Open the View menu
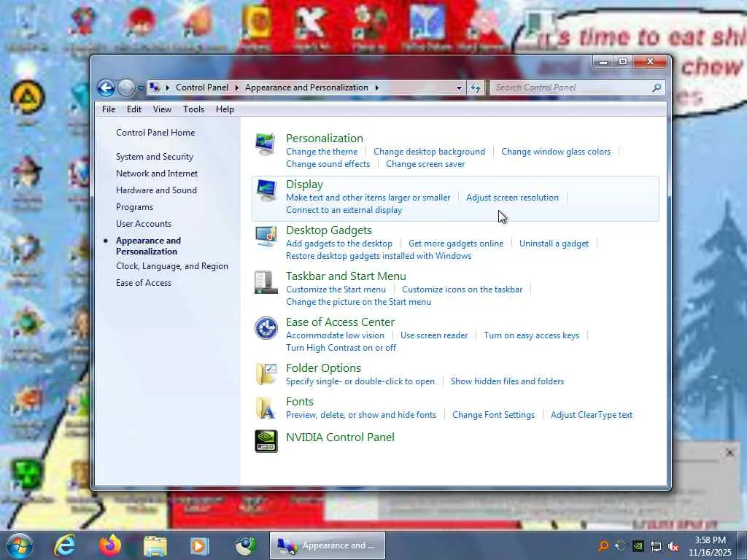 pos(162,109)
